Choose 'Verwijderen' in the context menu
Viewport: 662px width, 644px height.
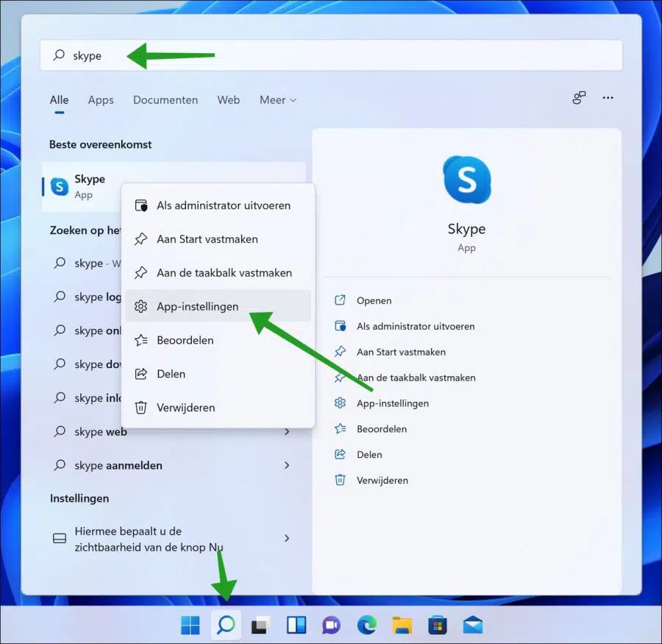(218, 408)
